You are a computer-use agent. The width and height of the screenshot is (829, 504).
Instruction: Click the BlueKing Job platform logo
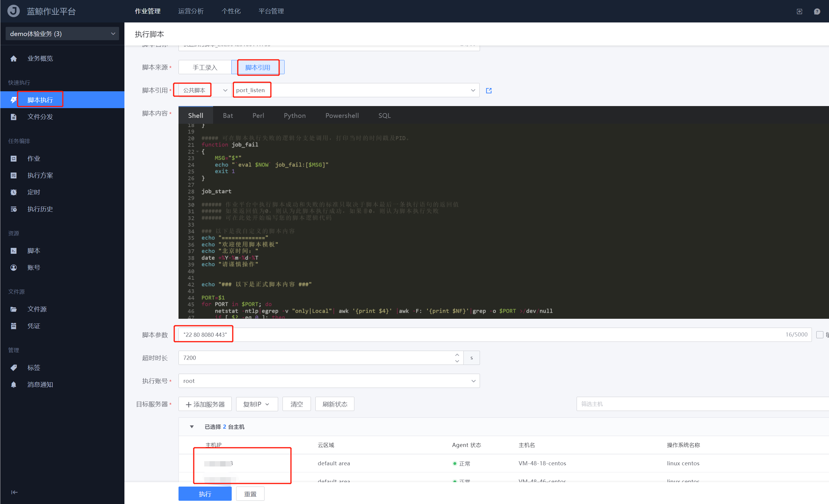[x=14, y=11]
